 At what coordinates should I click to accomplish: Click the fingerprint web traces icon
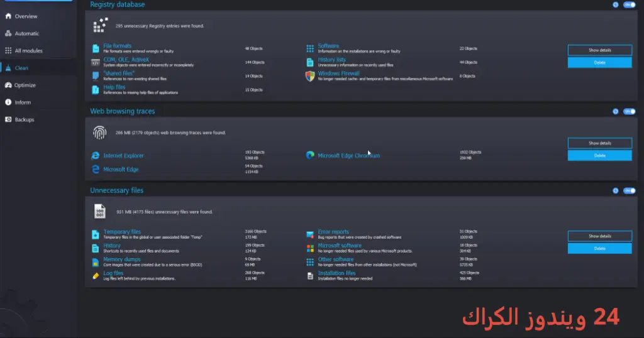pos(99,133)
